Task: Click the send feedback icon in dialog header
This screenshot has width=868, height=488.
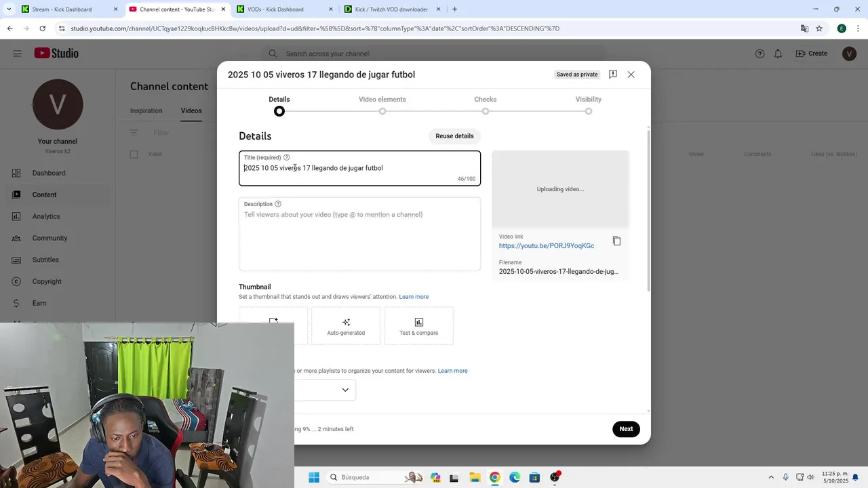Action: point(612,75)
